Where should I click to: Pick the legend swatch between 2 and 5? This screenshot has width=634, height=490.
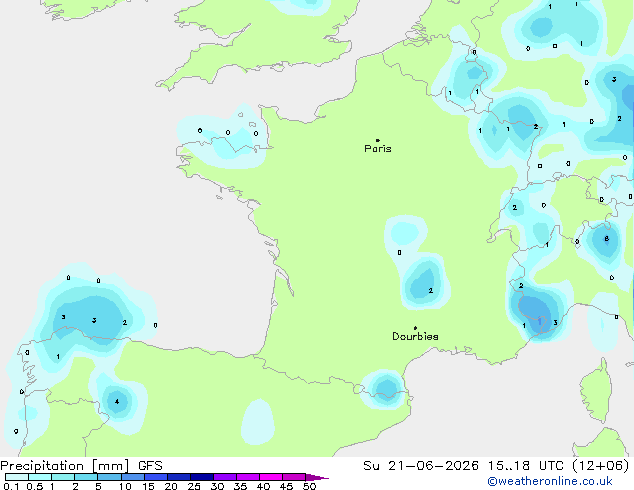coord(86,477)
